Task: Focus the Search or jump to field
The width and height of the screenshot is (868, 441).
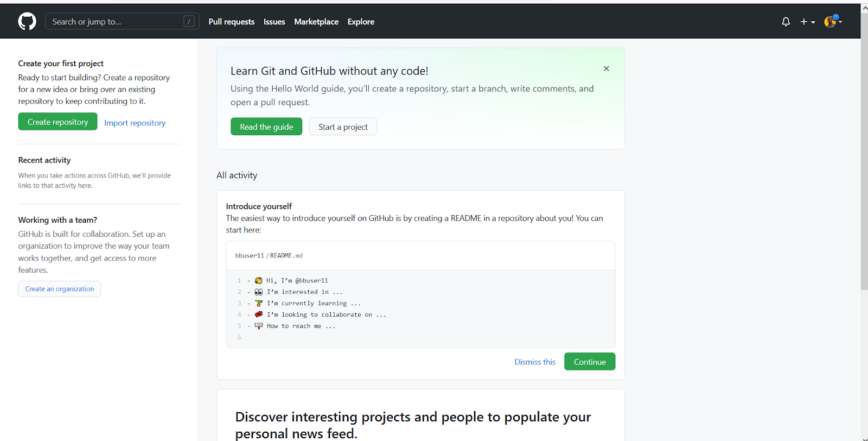Action: coord(122,21)
